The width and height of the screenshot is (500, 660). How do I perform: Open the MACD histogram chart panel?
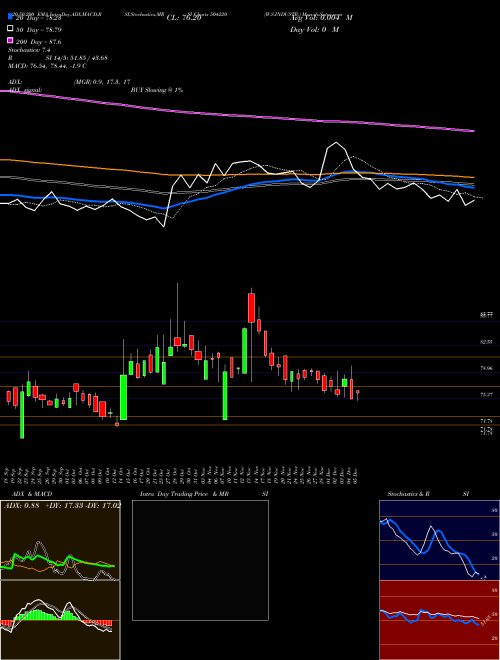pyautogui.click(x=60, y=620)
